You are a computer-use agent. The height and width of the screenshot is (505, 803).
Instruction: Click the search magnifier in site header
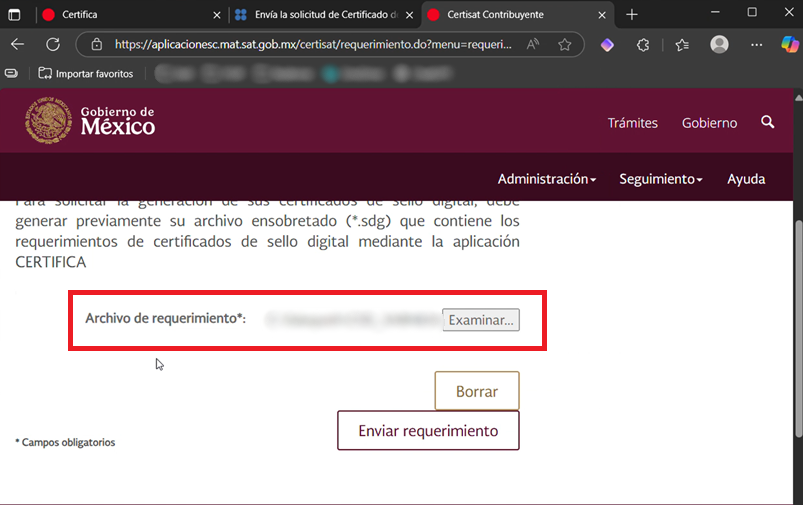(768, 122)
